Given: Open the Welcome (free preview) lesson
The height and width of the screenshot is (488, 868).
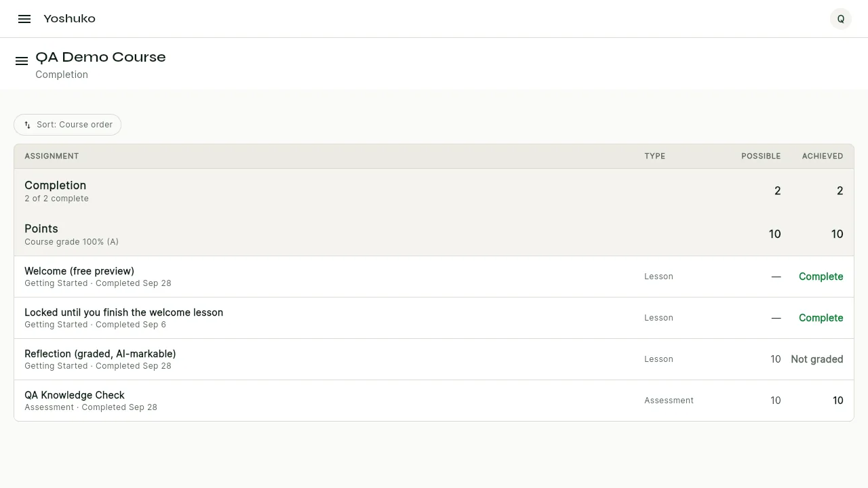Looking at the screenshot, I should click(79, 271).
